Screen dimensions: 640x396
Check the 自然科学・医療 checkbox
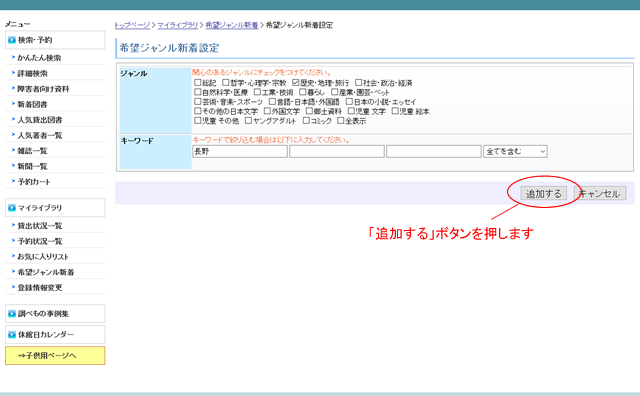pyautogui.click(x=198, y=92)
